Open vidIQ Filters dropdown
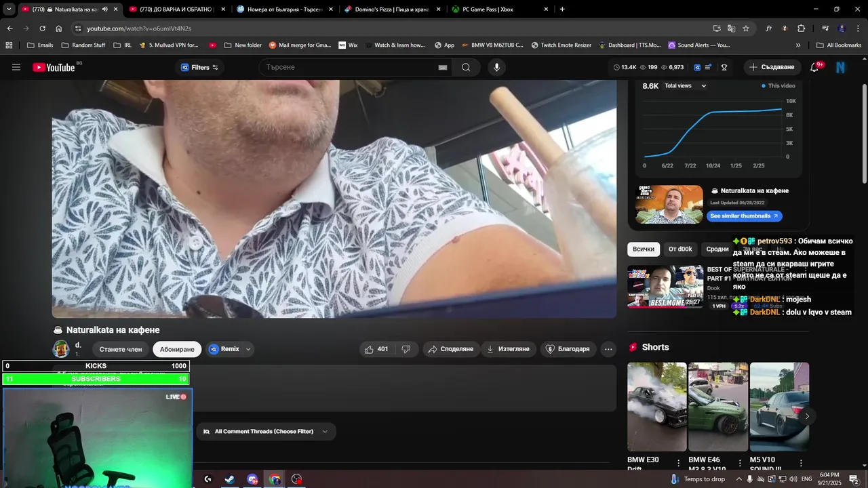The height and width of the screenshot is (488, 868). click(199, 67)
